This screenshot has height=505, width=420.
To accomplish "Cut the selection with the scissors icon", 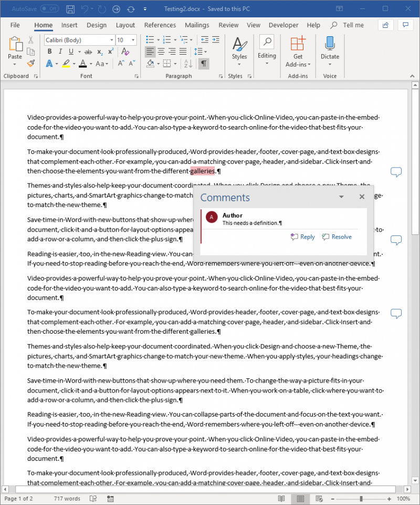I will point(30,40).
